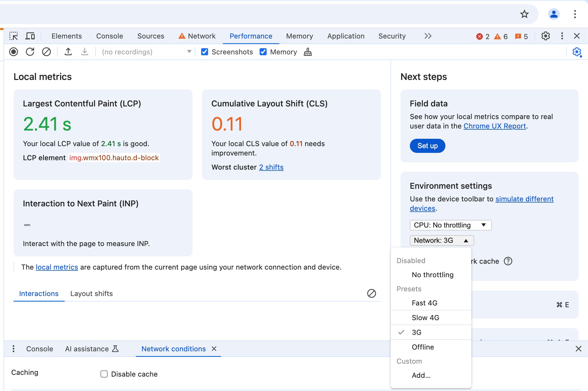Open DevTools three-dot customize menu

click(x=562, y=36)
